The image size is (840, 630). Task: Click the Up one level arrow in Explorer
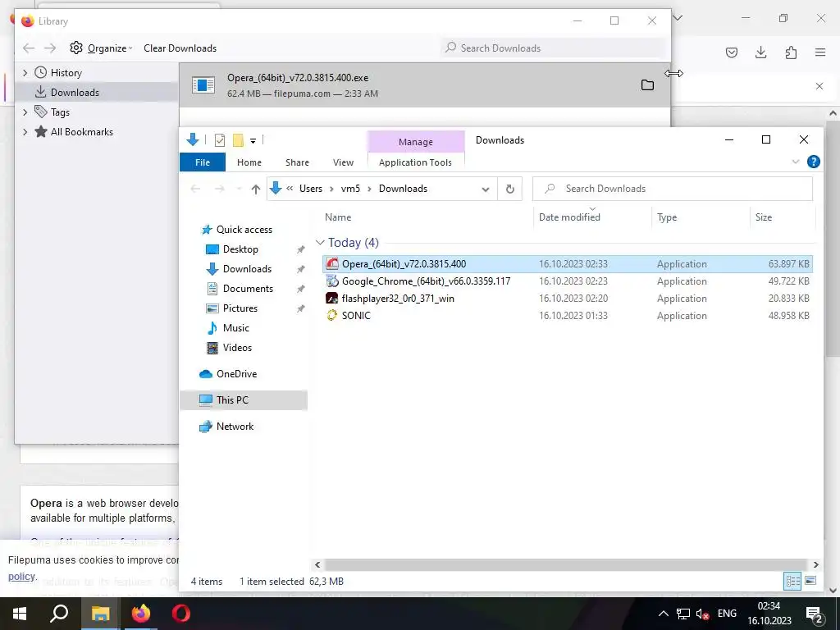256,189
